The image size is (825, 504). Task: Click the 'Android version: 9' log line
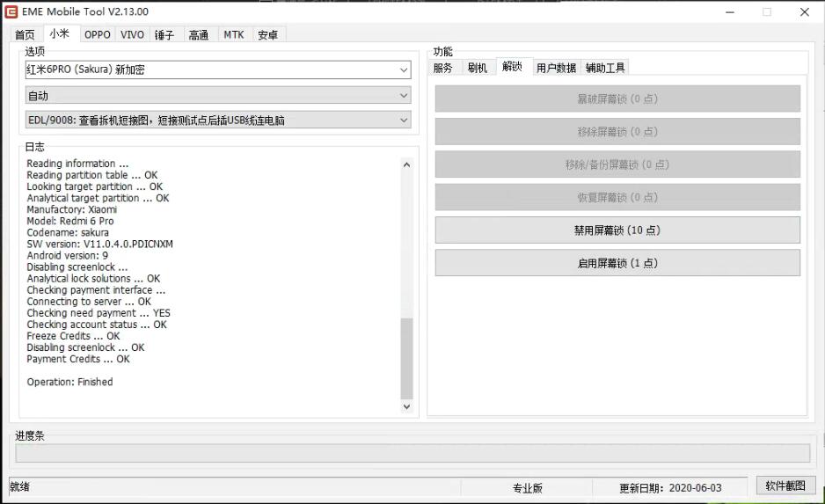(68, 256)
